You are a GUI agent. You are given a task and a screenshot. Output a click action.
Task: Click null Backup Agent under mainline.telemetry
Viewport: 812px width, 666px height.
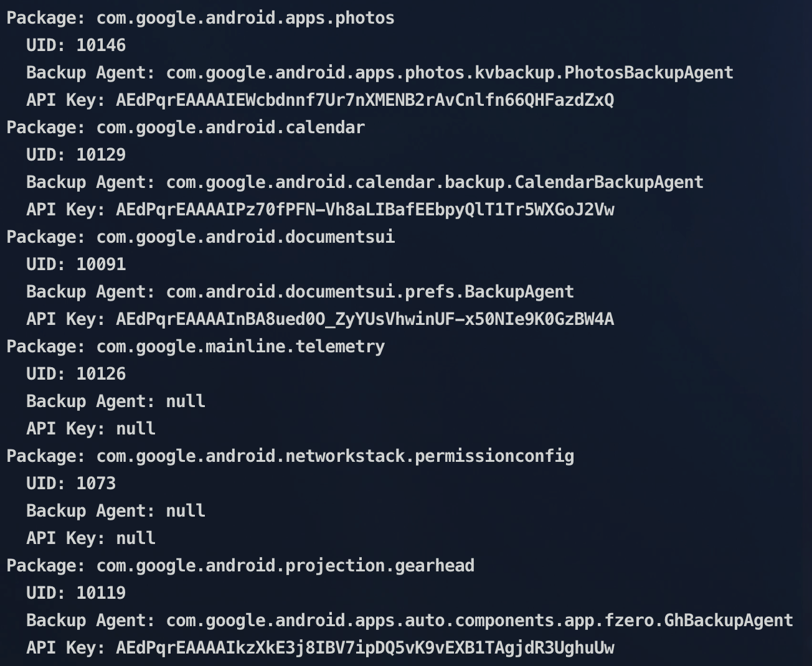pos(186,401)
